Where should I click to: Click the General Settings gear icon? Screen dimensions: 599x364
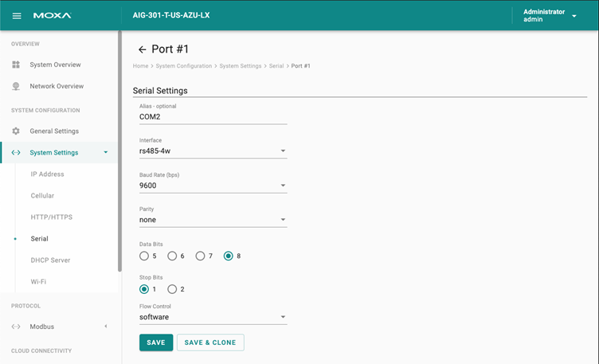coord(16,131)
